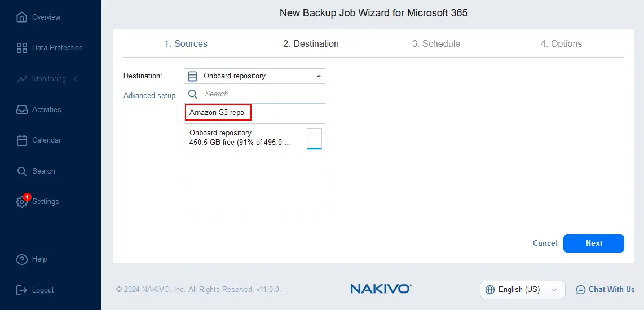Select the 2. Destination step

tap(311, 43)
